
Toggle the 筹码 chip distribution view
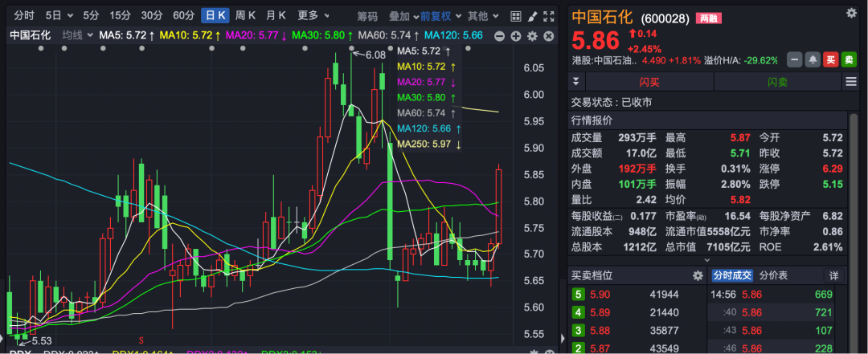coord(367,16)
